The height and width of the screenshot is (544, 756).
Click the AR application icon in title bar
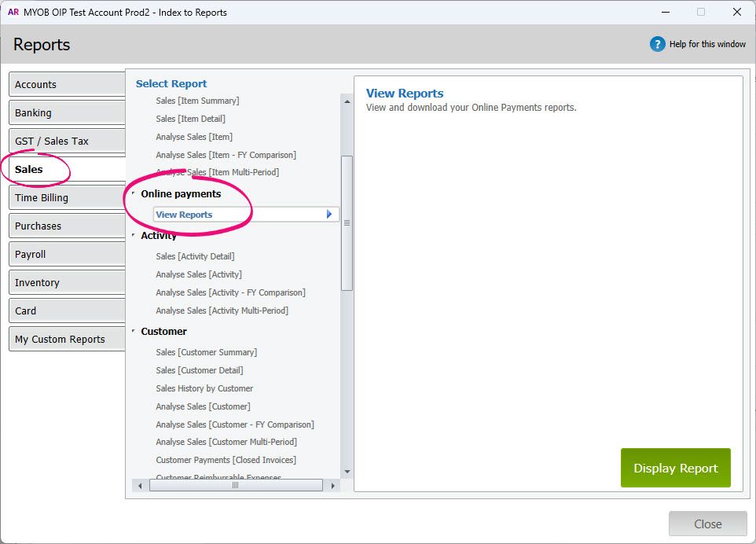[13, 13]
